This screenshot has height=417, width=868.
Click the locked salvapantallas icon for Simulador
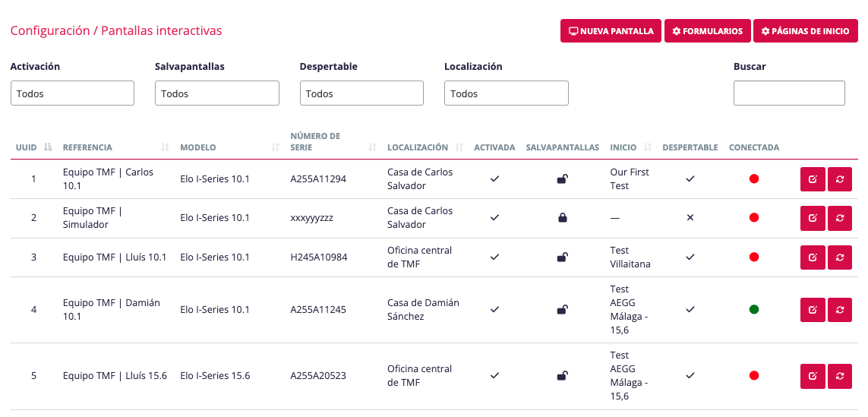point(563,218)
